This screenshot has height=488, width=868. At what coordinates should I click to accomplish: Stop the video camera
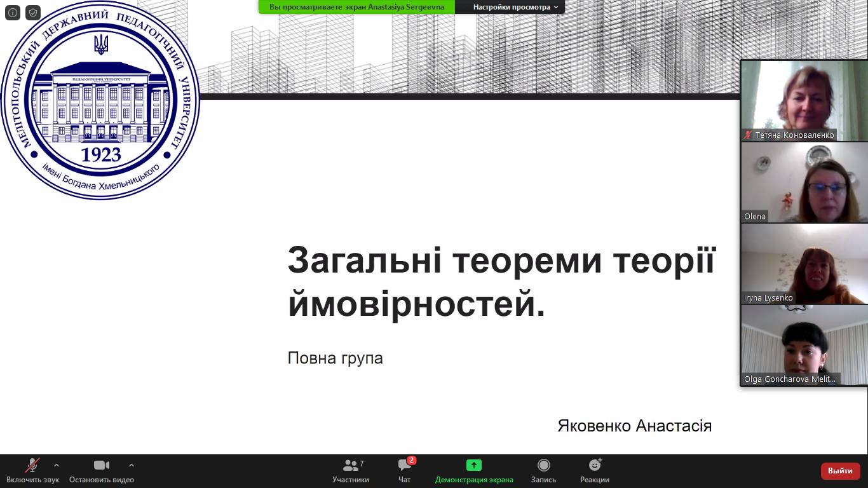pos(102,471)
